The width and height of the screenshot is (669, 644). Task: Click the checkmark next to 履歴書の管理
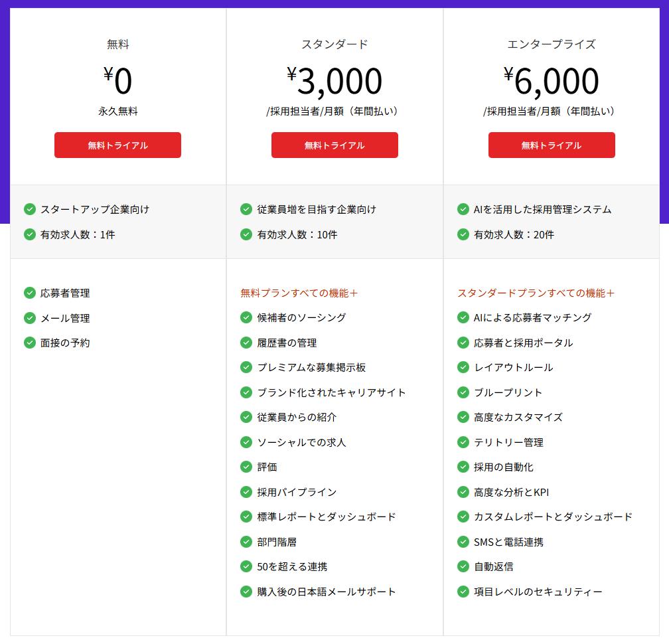pos(246,343)
